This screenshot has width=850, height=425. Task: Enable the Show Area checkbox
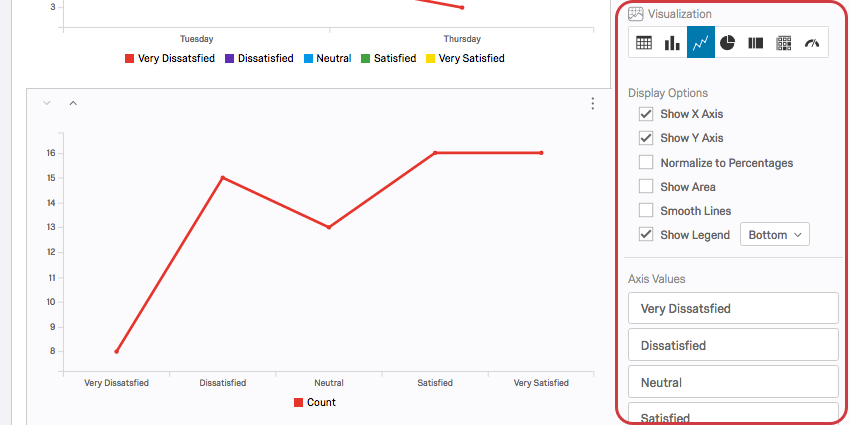click(x=646, y=187)
